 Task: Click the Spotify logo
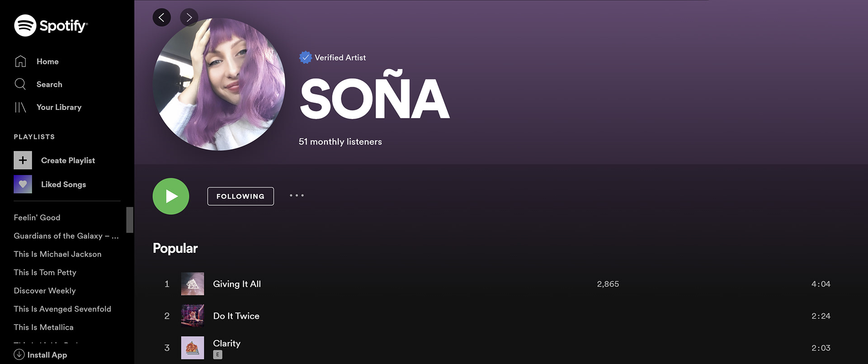point(51,25)
